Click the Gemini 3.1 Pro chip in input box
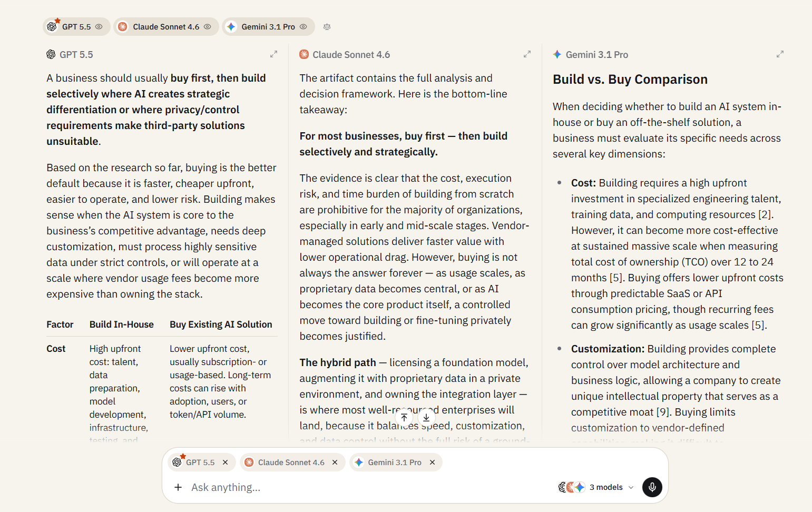This screenshot has height=512, width=812. tap(395, 462)
